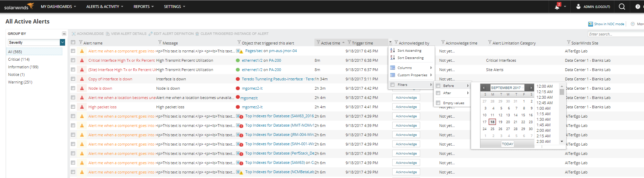The height and width of the screenshot is (178, 644).
Task: Select the After filter submenu entry
Action: 452,93
